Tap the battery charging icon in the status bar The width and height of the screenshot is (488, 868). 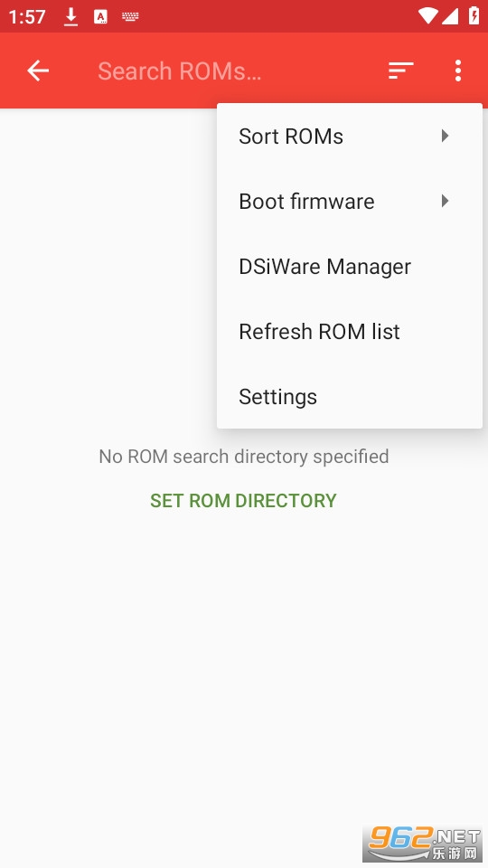pyautogui.click(x=474, y=15)
